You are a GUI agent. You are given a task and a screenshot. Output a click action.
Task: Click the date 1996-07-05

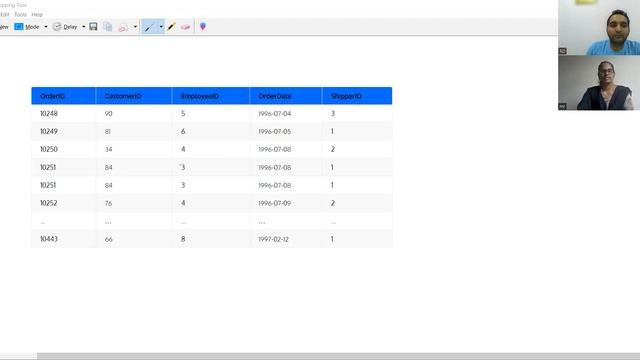275,131
